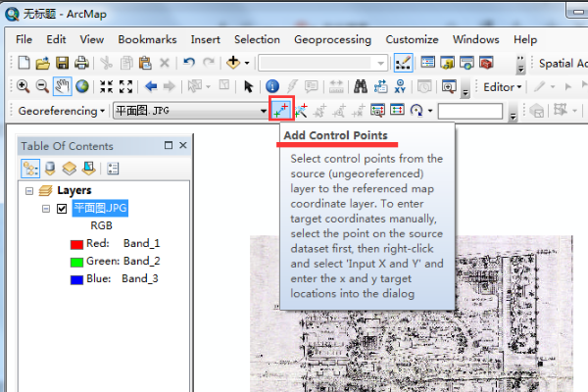List layers by source
The width and height of the screenshot is (588, 392).
(x=50, y=169)
